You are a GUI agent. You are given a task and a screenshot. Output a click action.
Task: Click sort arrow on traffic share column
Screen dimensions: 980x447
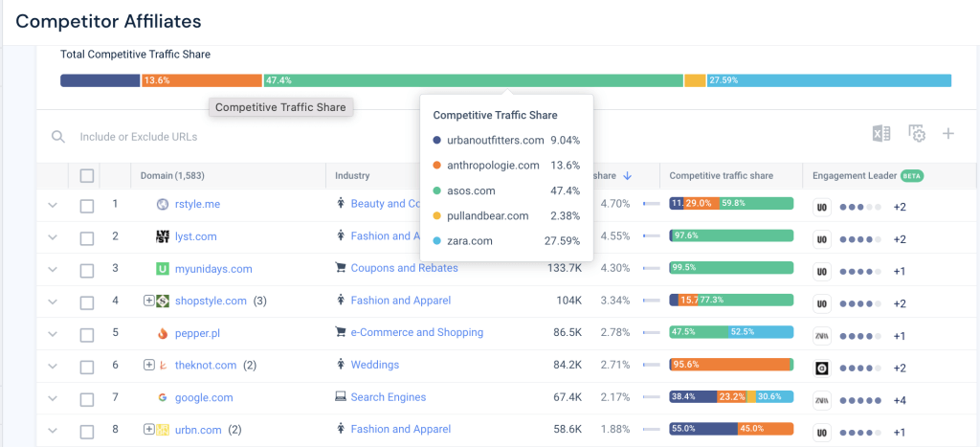[x=628, y=176]
